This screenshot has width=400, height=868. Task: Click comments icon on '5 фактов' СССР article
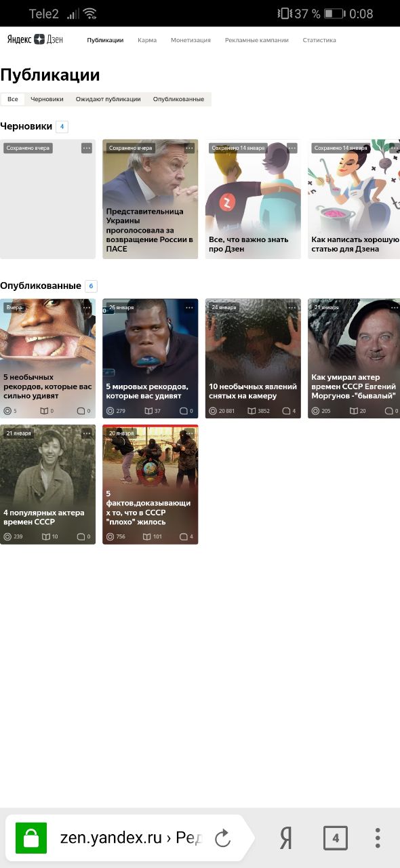tap(183, 536)
